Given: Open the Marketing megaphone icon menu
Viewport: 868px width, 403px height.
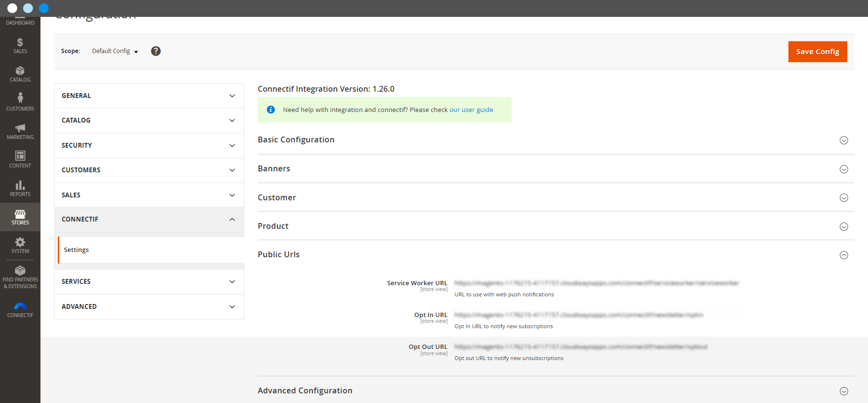Looking at the screenshot, I should click(20, 131).
